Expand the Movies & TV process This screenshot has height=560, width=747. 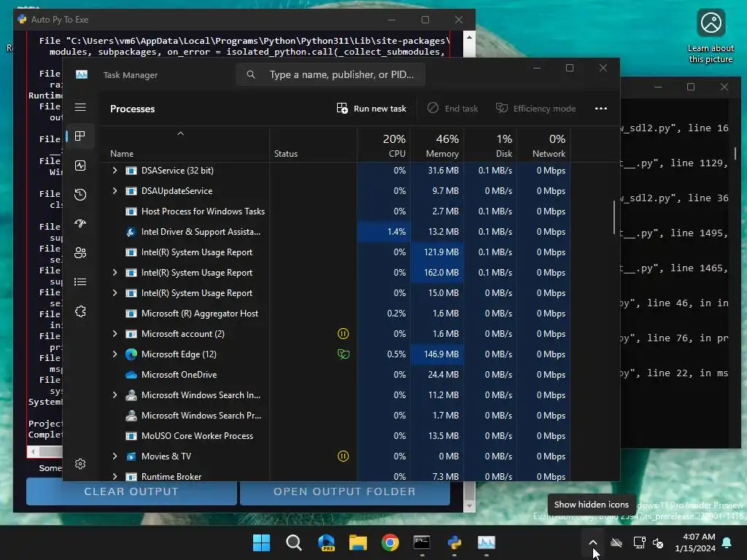(x=115, y=456)
